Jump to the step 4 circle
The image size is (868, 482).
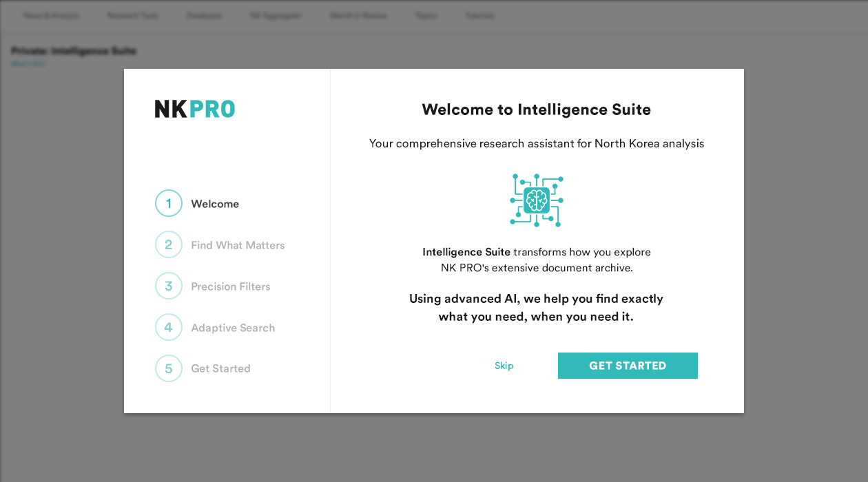(169, 327)
